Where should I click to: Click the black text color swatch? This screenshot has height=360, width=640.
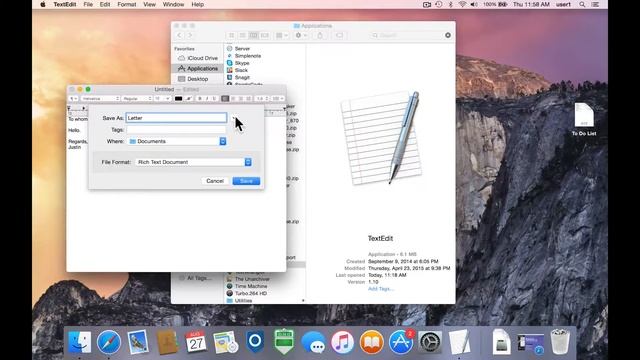point(178,99)
